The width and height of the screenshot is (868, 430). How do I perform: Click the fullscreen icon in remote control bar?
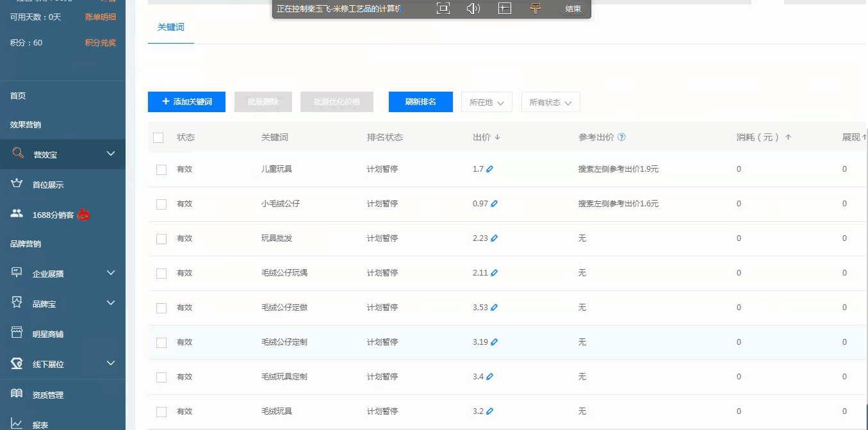[443, 8]
